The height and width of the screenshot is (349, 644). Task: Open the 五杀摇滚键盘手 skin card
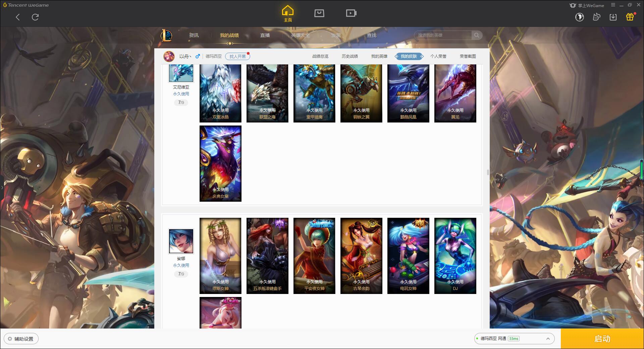tap(267, 256)
